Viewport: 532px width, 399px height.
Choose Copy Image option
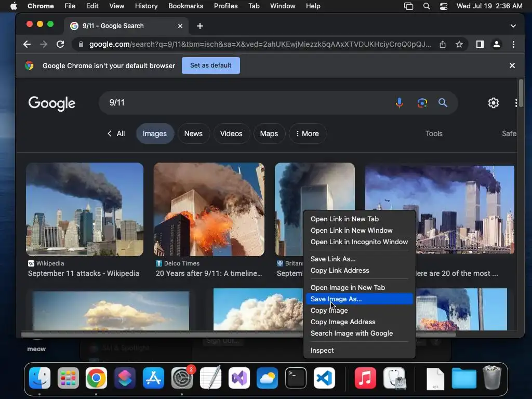[360, 311]
